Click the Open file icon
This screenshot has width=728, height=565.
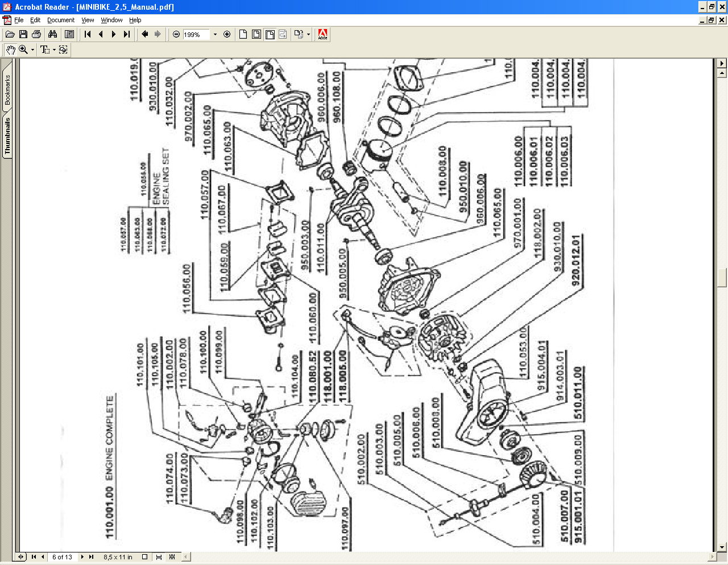point(10,34)
